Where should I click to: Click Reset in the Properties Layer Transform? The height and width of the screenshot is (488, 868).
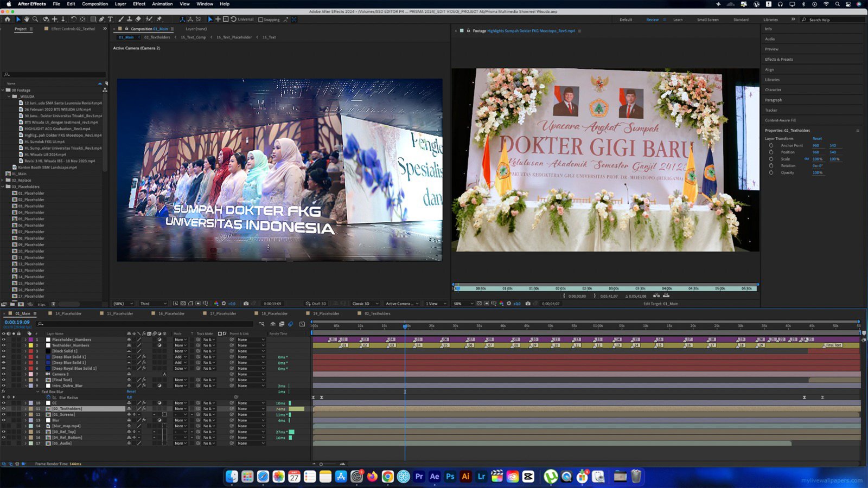[x=817, y=138]
